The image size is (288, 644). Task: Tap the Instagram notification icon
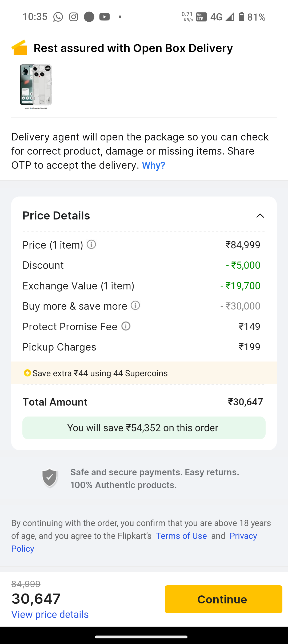pos(74,17)
